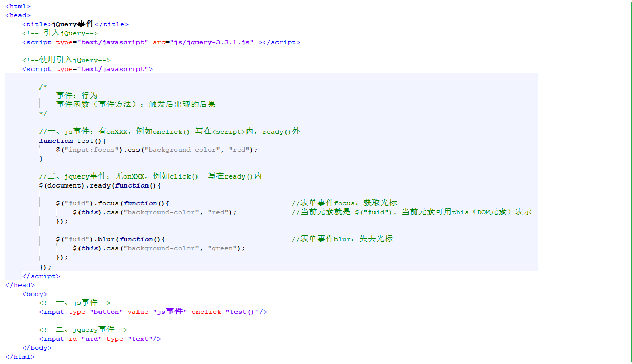Click the function test() declaration
This screenshot has height=364, width=632.
tap(73, 141)
